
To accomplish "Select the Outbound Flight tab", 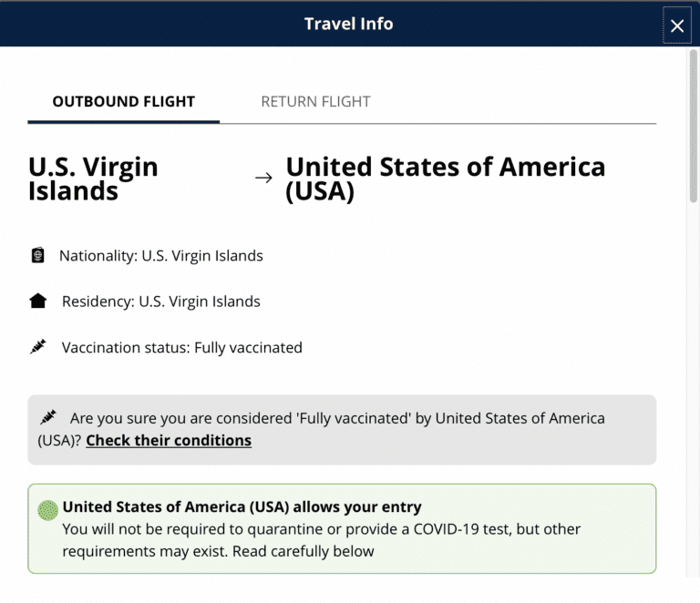I will pos(124,102).
